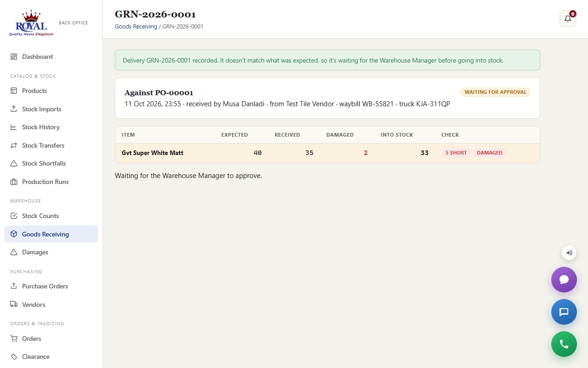
Task: Click expected quantity 40
Action: click(x=258, y=153)
